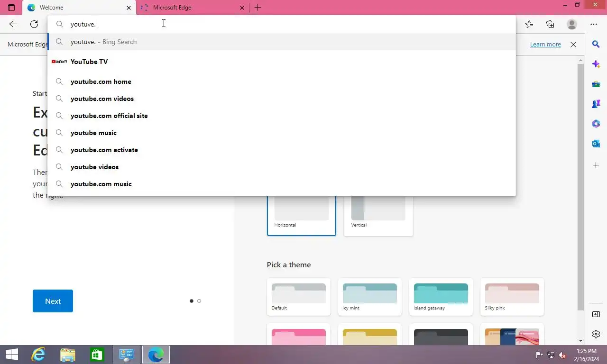The height and width of the screenshot is (364, 607).
Task: Open sidebar Search icon
Action: pyautogui.click(x=596, y=44)
